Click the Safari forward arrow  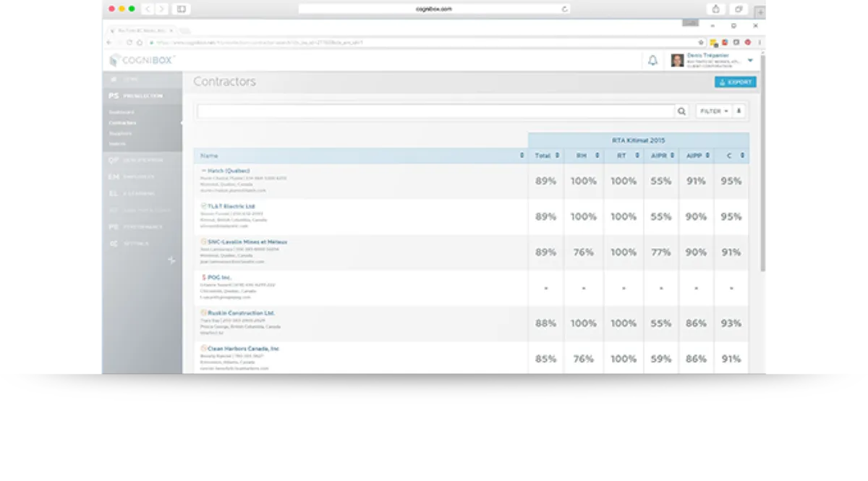click(161, 9)
